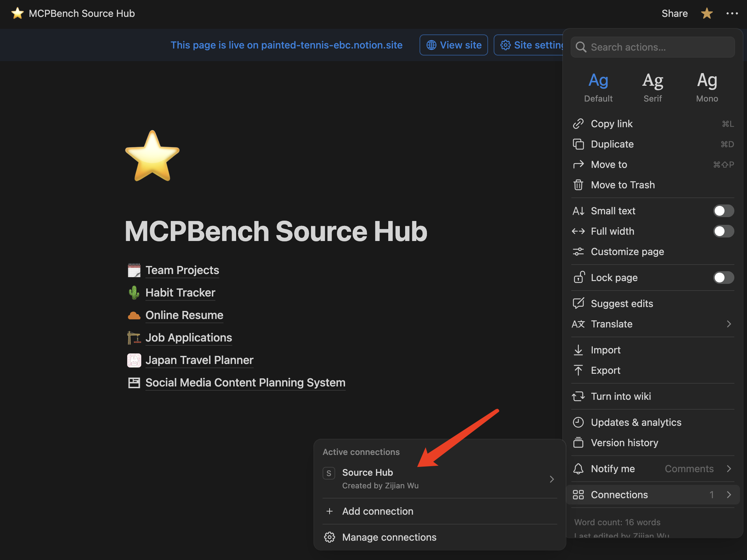Expand the Translate submenu chevron
The image size is (747, 560).
click(x=729, y=324)
